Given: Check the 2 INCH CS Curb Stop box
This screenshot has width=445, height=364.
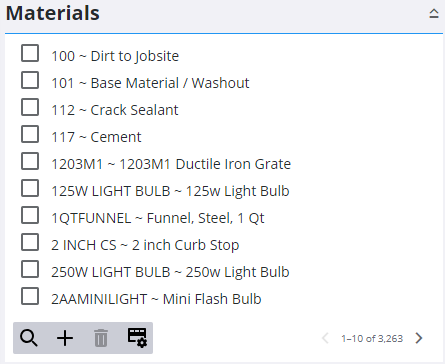Looking at the screenshot, I should click(30, 242).
